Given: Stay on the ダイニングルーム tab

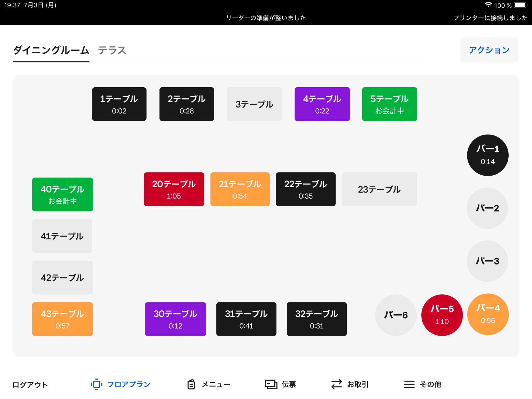Looking at the screenshot, I should click(x=51, y=50).
